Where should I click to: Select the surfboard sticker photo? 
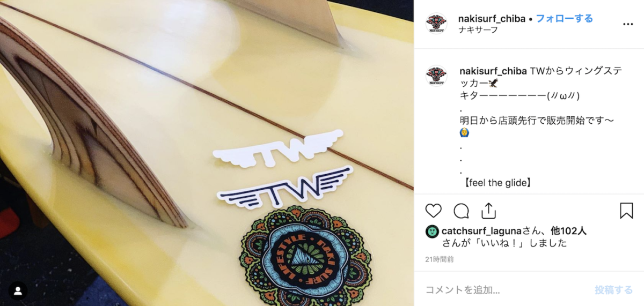(x=207, y=153)
